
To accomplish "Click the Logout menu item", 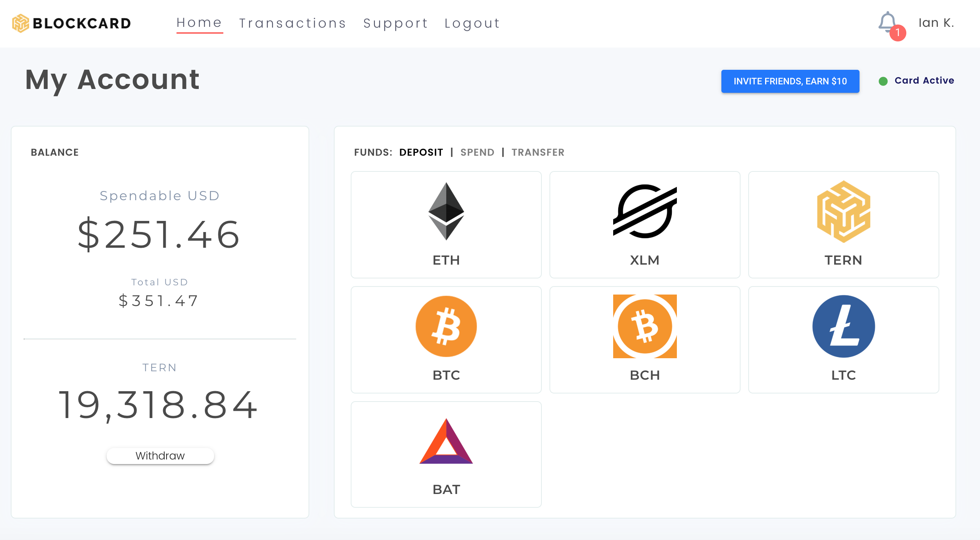I will [x=472, y=23].
